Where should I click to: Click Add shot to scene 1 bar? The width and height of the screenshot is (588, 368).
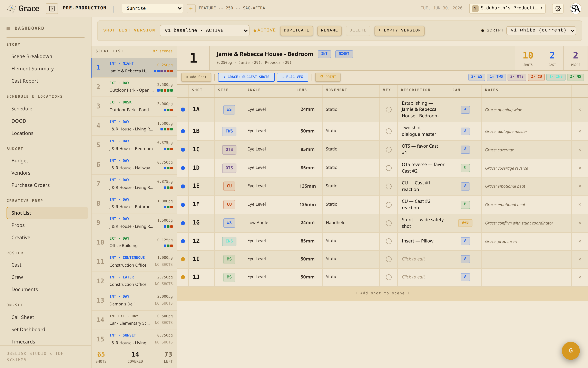coord(382,294)
